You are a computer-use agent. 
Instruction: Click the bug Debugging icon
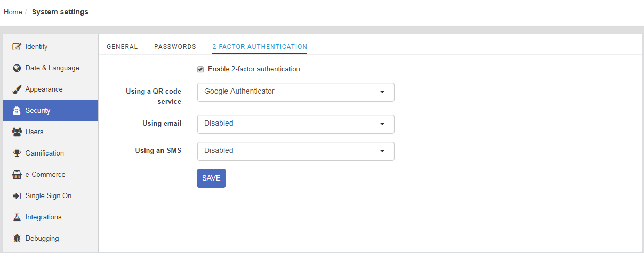pyautogui.click(x=17, y=239)
